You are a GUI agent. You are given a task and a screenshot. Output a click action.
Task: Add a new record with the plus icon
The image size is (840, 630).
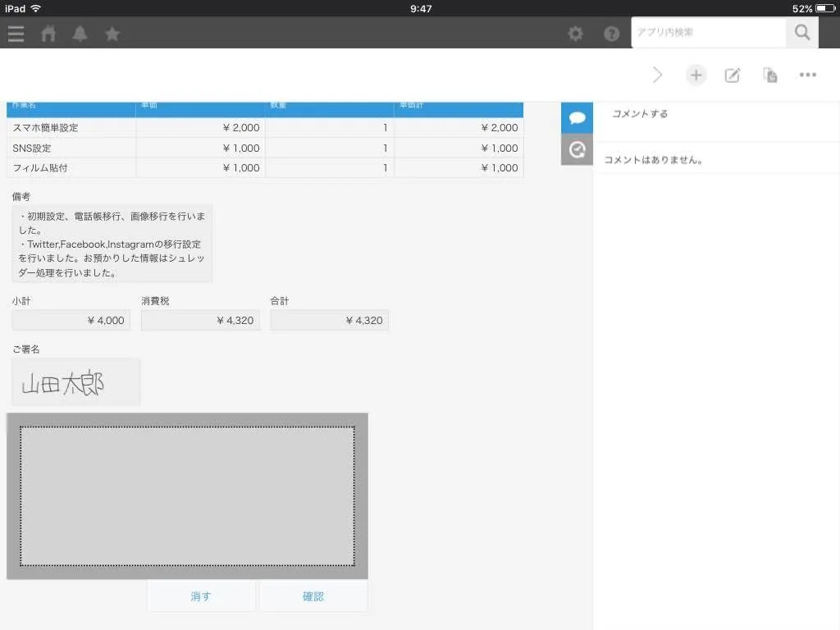pos(696,75)
